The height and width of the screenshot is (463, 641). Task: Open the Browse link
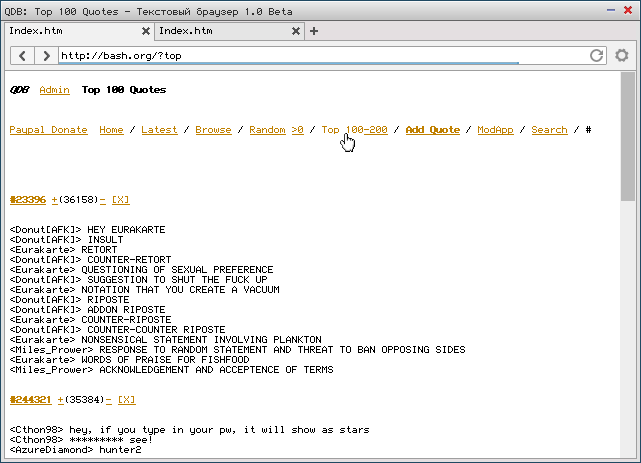tap(213, 130)
